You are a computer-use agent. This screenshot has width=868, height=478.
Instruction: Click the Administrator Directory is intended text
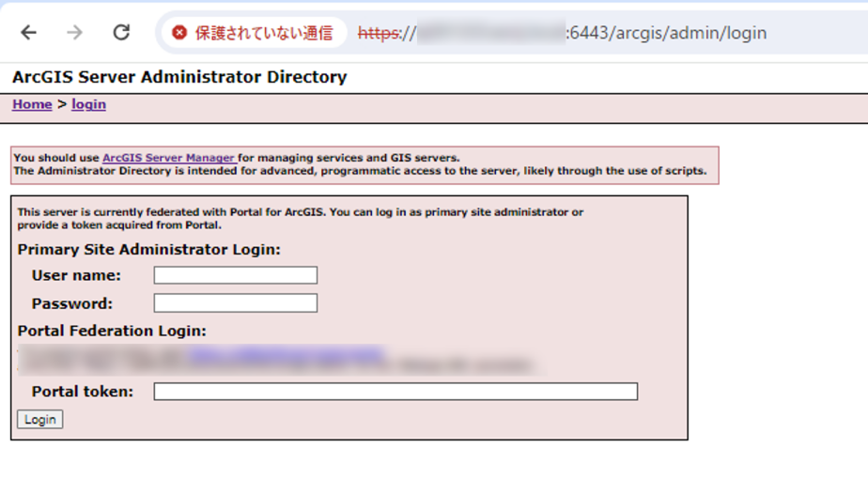[x=360, y=171]
